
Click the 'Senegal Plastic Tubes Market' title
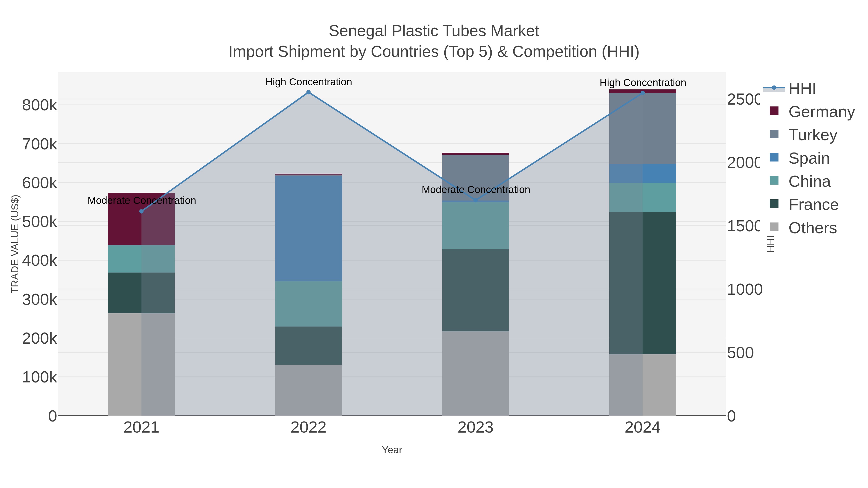[434, 31]
